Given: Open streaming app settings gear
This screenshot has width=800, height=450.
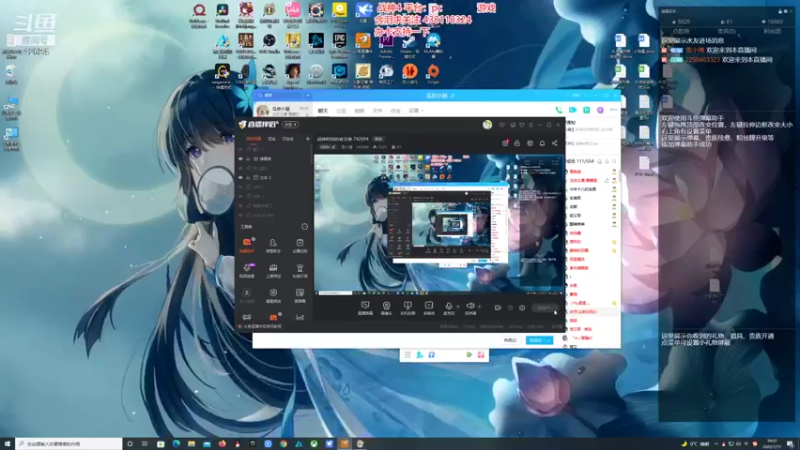Looking at the screenshot, I should [x=522, y=308].
